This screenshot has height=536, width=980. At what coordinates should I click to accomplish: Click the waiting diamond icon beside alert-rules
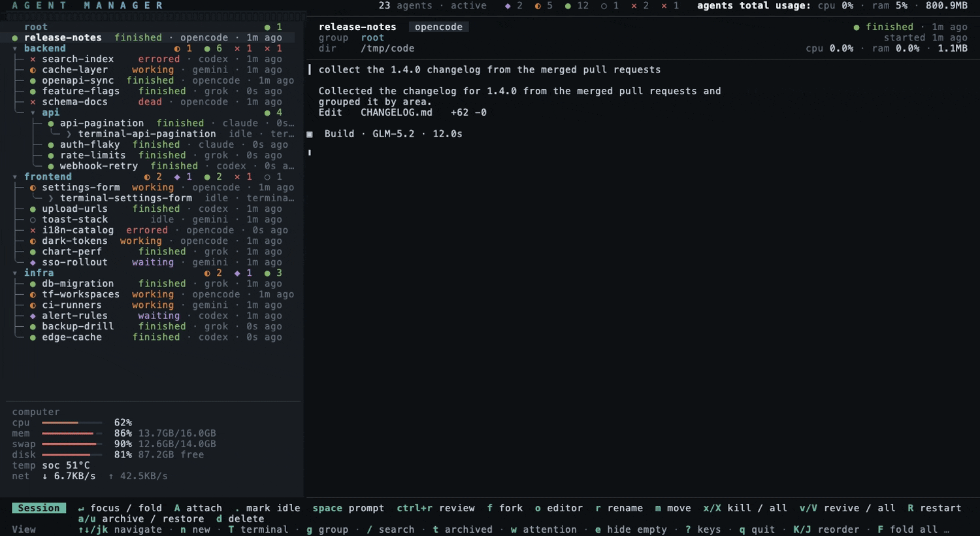pyautogui.click(x=33, y=316)
